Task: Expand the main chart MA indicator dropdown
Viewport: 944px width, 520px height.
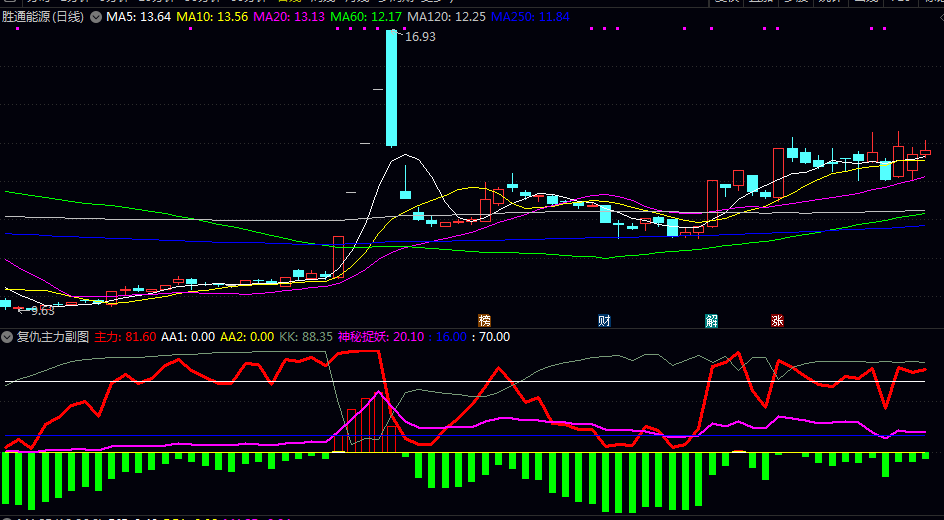Action: pyautogui.click(x=96, y=17)
